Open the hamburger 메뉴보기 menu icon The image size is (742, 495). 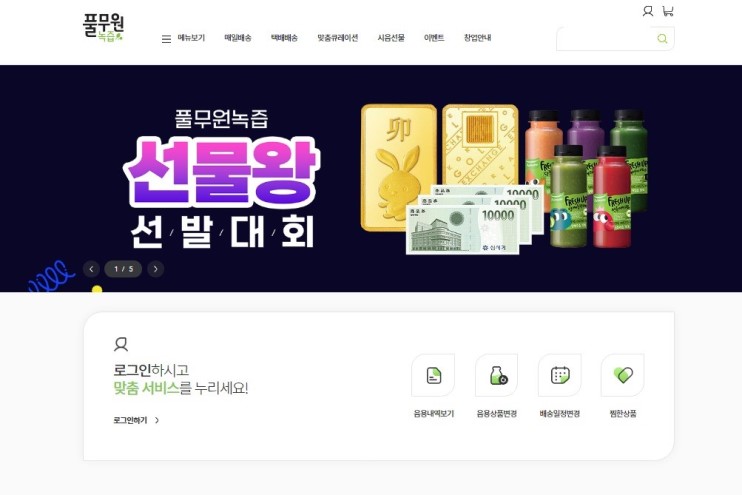166,39
